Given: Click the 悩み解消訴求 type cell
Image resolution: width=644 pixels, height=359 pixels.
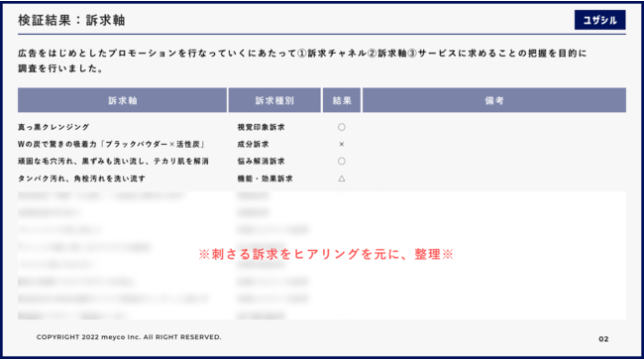Looking at the screenshot, I should tap(261, 162).
